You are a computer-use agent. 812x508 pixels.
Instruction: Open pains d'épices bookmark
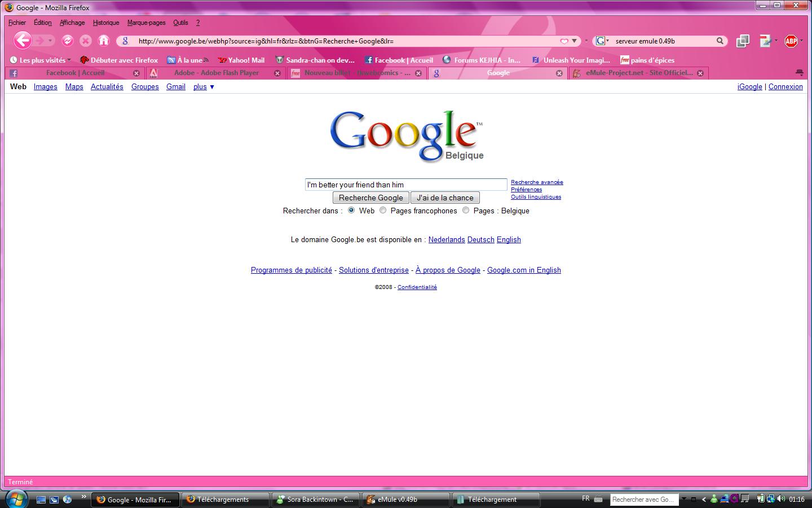[647, 60]
